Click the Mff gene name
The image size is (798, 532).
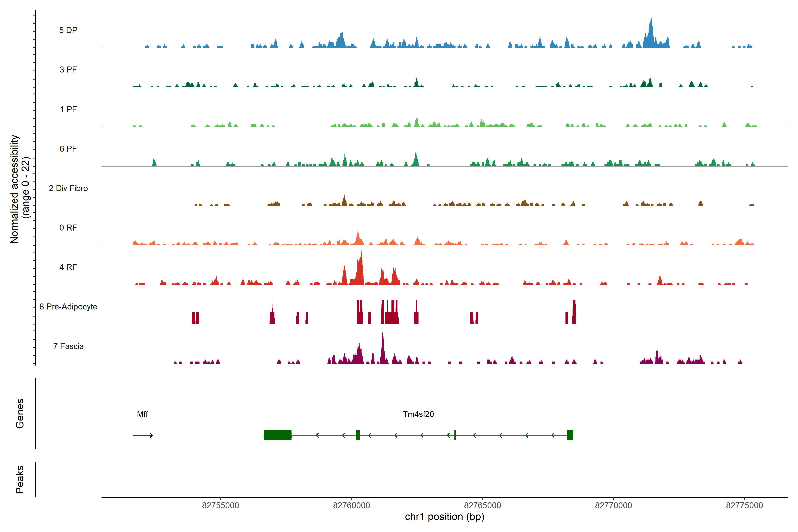143,414
